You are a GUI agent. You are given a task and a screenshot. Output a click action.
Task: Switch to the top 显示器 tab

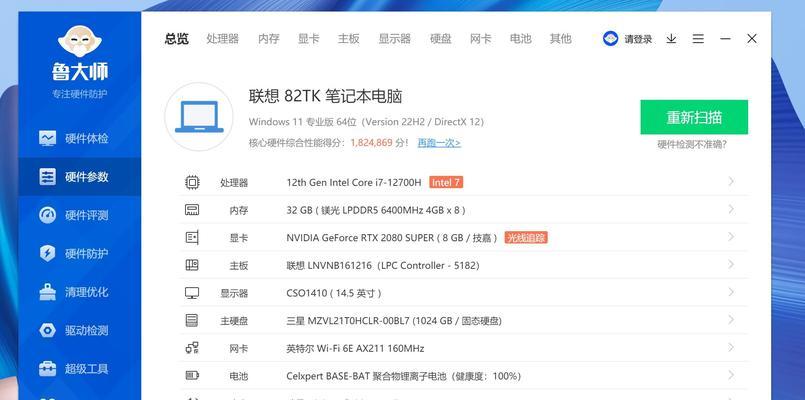pyautogui.click(x=395, y=39)
